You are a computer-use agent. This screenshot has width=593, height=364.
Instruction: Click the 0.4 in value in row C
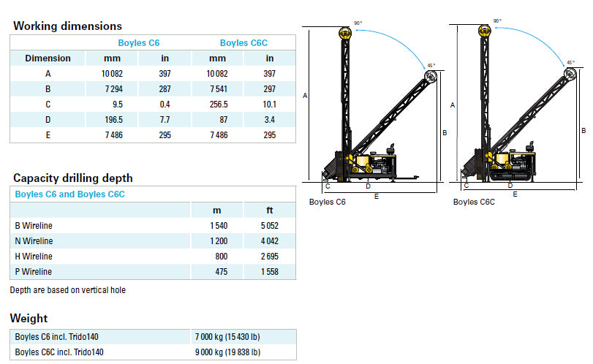pos(165,105)
